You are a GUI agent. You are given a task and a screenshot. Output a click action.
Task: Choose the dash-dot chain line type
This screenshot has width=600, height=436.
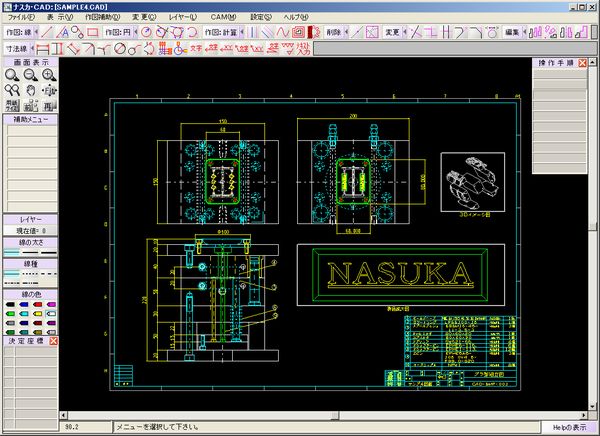pos(11,283)
